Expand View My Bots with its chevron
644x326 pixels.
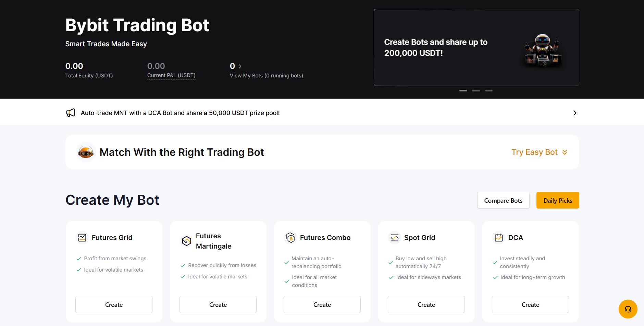240,66
